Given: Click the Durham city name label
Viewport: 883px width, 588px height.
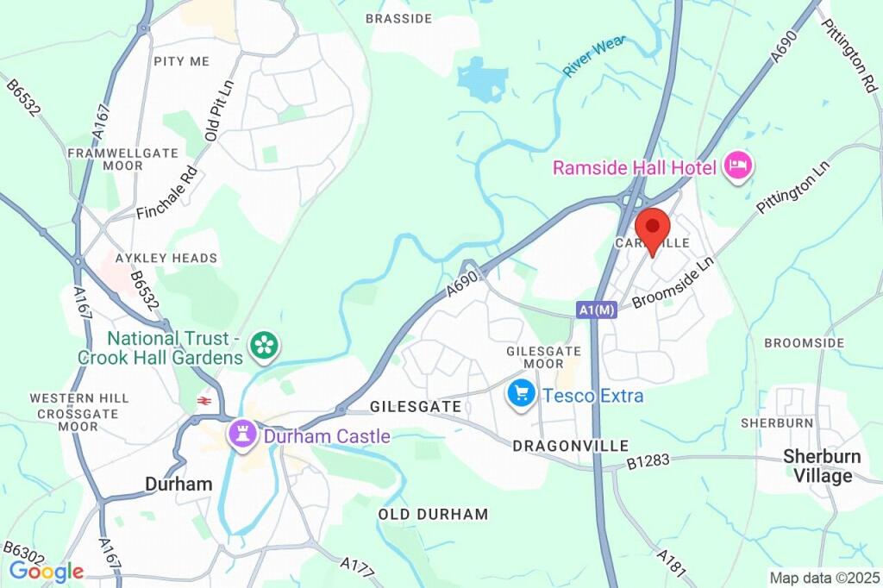Looking at the screenshot, I should (x=178, y=484).
